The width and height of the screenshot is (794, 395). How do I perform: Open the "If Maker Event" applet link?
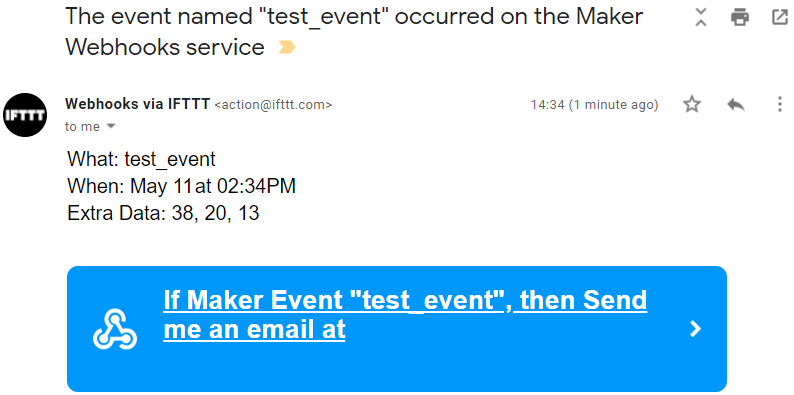tap(405, 314)
